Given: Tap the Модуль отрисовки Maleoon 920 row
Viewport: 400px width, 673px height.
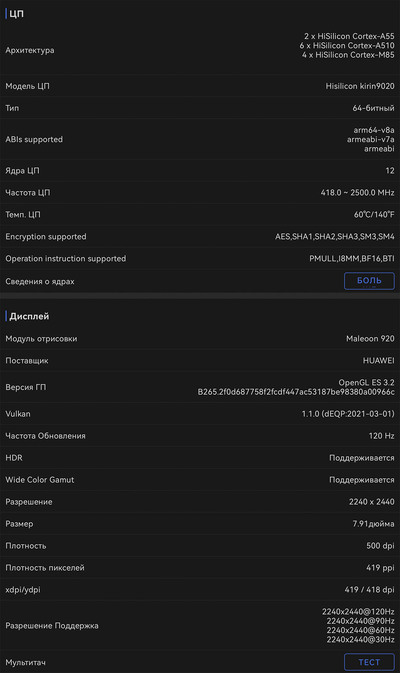Looking at the screenshot, I should tap(200, 339).
